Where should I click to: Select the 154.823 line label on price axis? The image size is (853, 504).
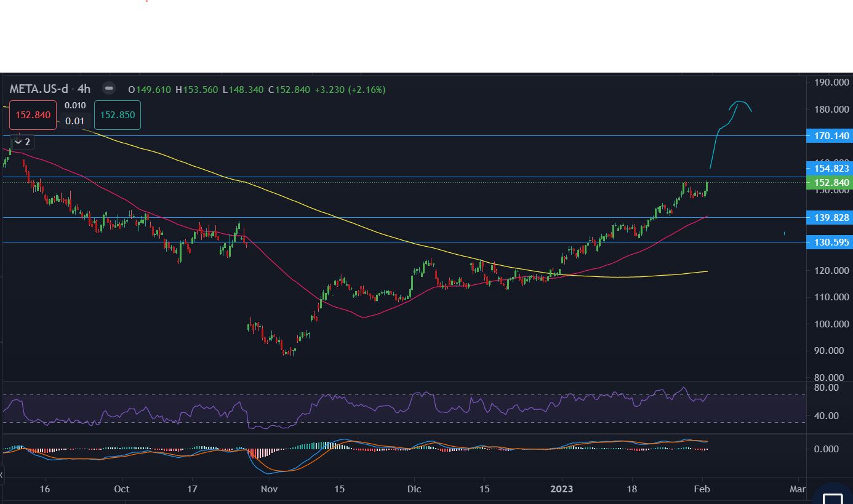pos(831,168)
